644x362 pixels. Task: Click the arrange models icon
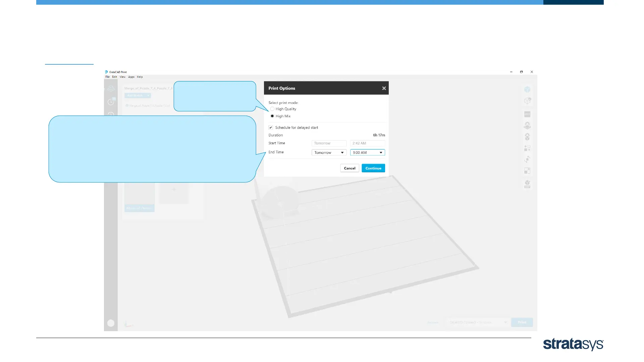pos(527,148)
